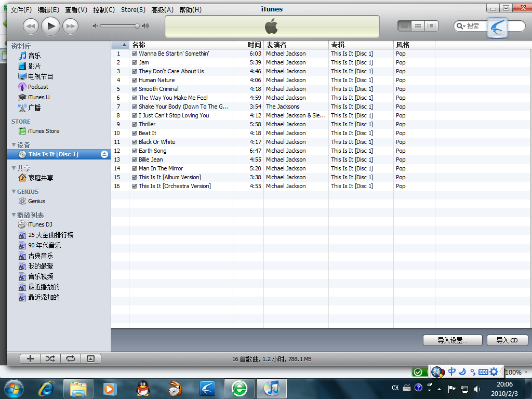Open the 帮助(H) help menu
The width and height of the screenshot is (532, 399).
click(x=190, y=10)
